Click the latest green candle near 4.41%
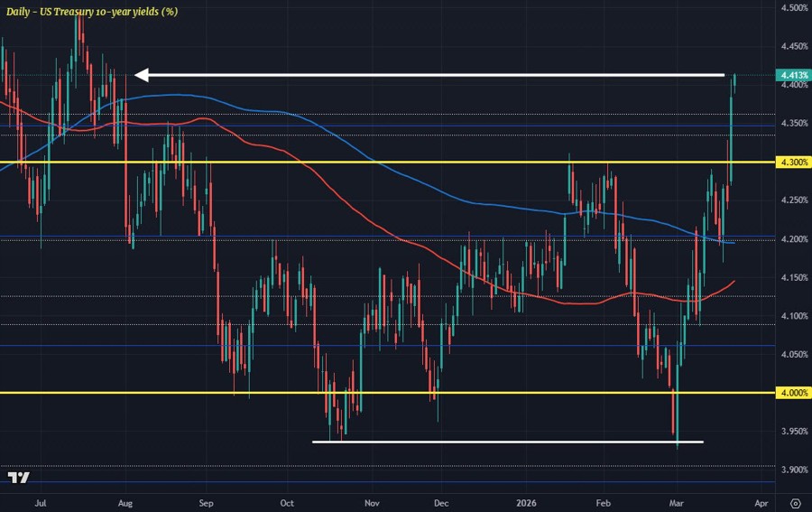The height and width of the screenshot is (512, 812). click(x=734, y=82)
